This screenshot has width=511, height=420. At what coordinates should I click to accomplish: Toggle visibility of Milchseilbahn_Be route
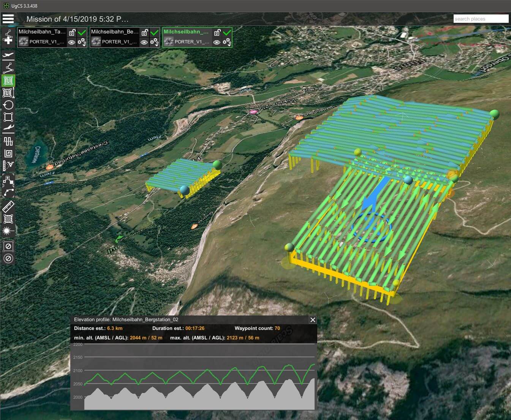(x=144, y=42)
